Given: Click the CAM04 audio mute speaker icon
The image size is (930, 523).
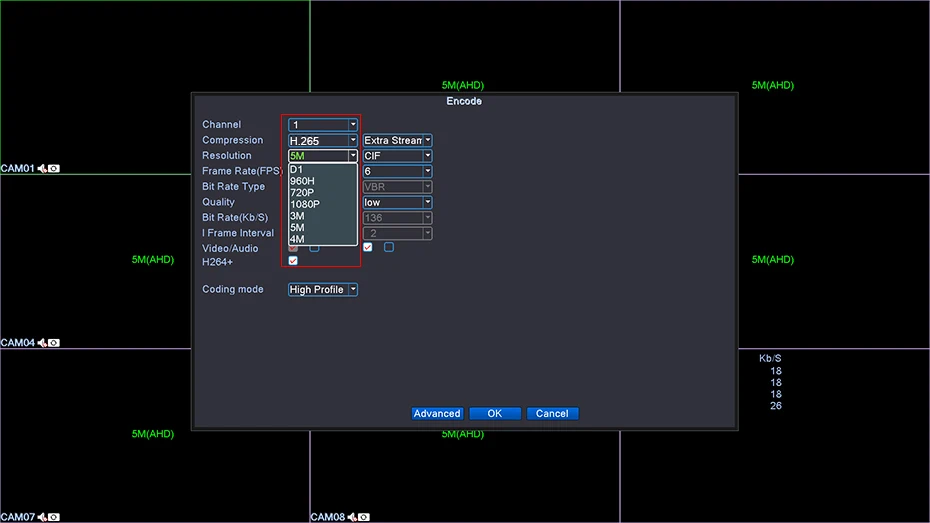Looking at the screenshot, I should [x=42, y=343].
